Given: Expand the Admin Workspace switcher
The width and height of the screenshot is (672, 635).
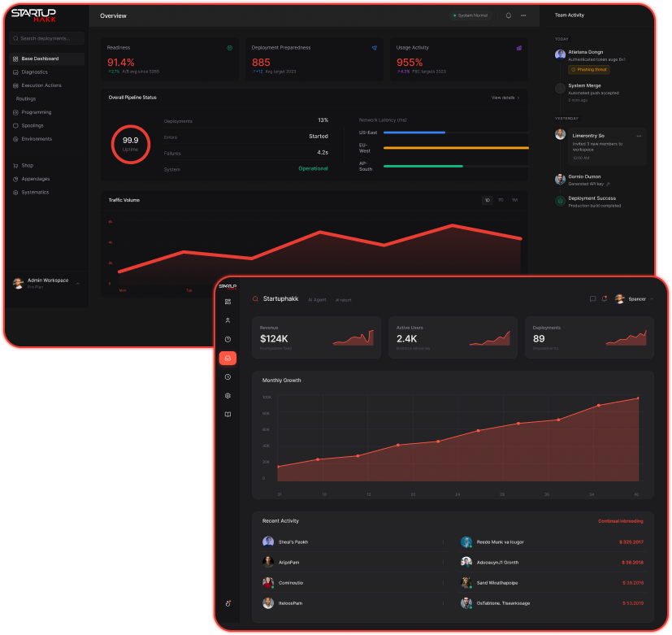Looking at the screenshot, I should pos(78,283).
